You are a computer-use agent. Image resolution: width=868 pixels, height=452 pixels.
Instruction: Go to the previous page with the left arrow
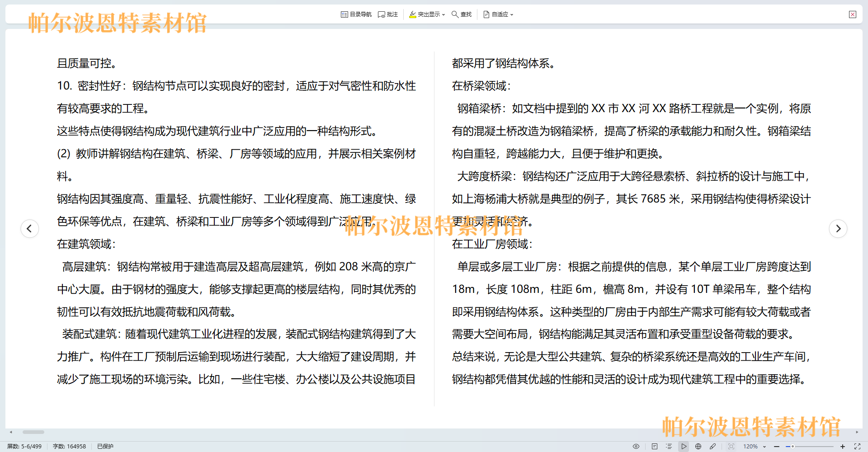pos(29,228)
